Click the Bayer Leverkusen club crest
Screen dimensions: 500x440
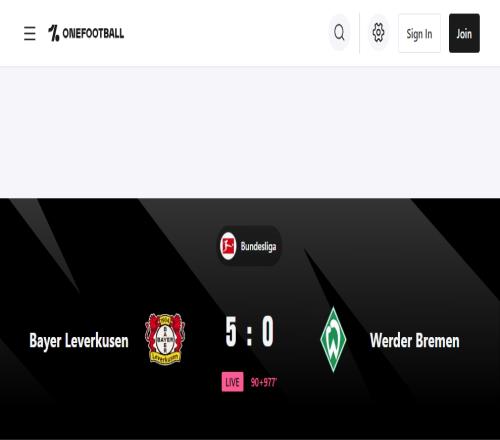point(165,339)
